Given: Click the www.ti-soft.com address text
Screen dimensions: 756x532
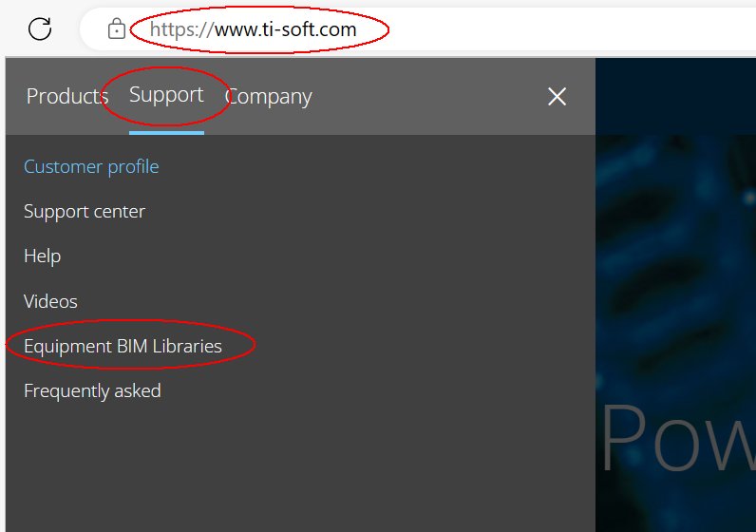Looking at the screenshot, I should click(x=285, y=29).
